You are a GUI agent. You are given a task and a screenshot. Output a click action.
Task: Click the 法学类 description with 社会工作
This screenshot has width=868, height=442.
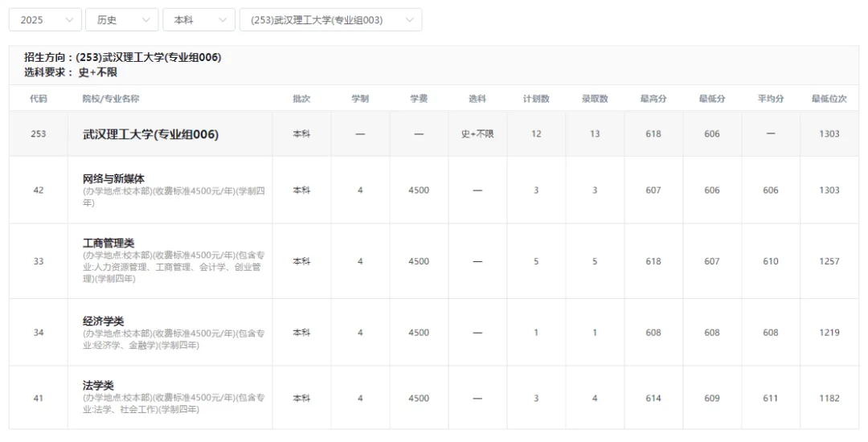174,404
